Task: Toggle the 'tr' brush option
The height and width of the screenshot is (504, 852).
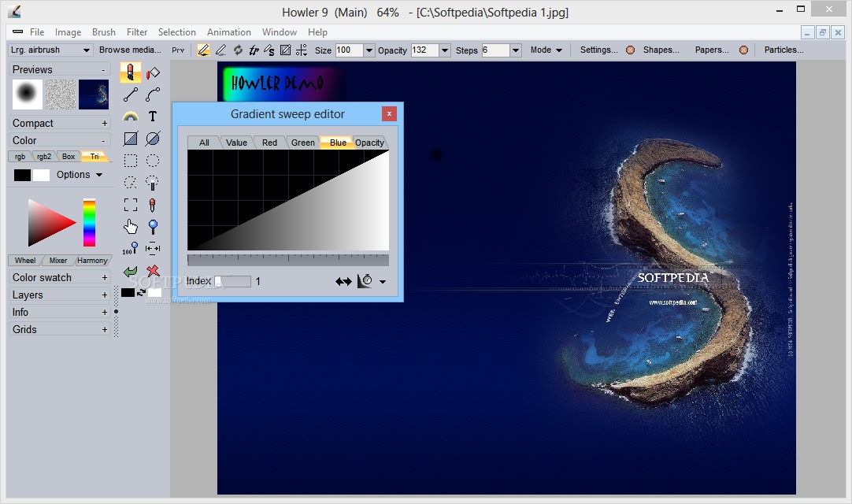Action: (x=254, y=50)
